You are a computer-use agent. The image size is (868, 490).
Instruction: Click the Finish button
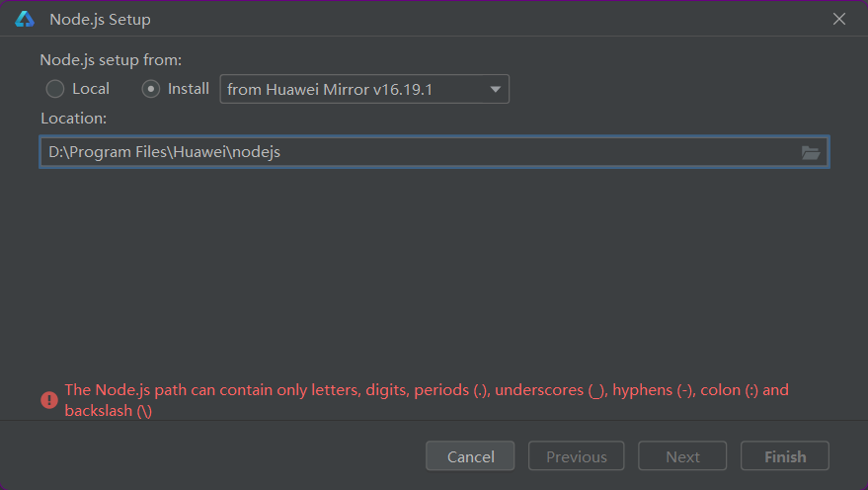pos(785,456)
